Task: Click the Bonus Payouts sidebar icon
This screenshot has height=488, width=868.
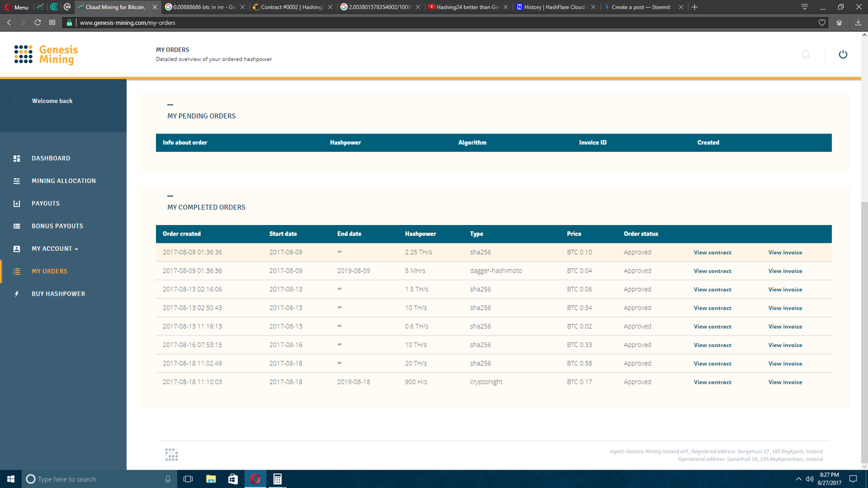Action: pyautogui.click(x=16, y=226)
